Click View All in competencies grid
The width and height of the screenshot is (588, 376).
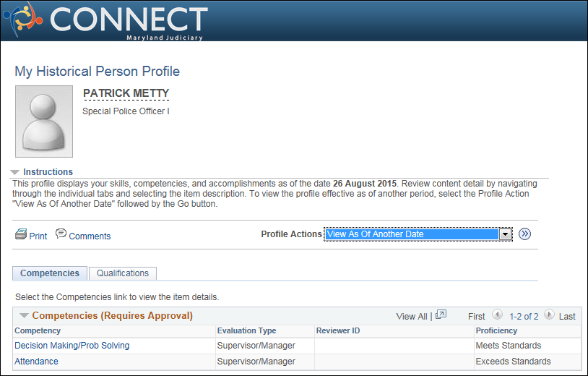click(411, 316)
